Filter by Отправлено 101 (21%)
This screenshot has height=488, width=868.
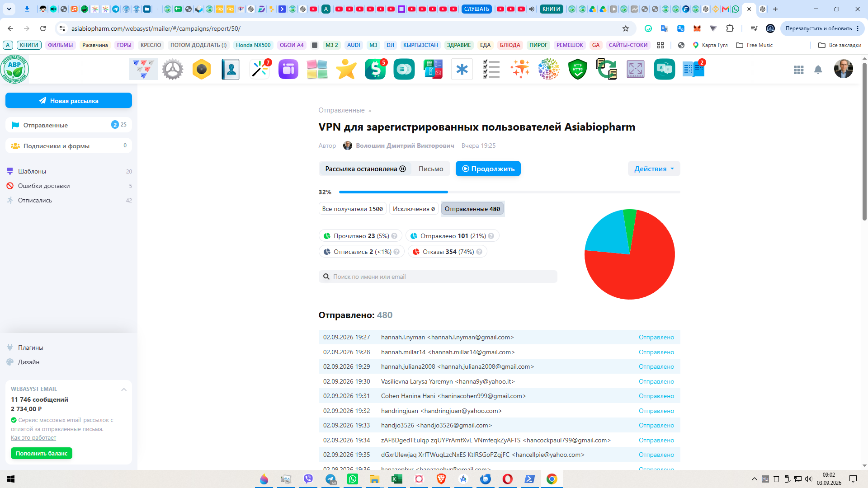coord(452,236)
